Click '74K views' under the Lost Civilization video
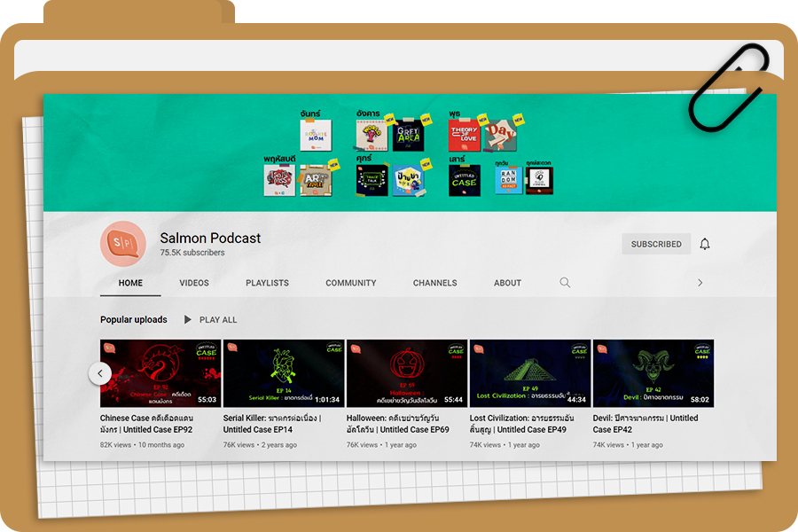Image resolution: width=798 pixels, height=532 pixels. (x=485, y=445)
